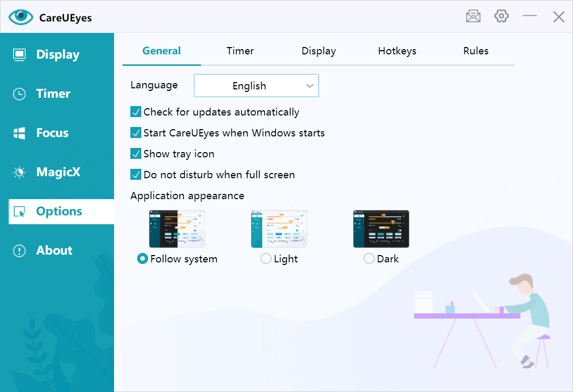Click the Options cursor icon in sidebar
Viewport: 573px width, 392px height.
tap(18, 211)
